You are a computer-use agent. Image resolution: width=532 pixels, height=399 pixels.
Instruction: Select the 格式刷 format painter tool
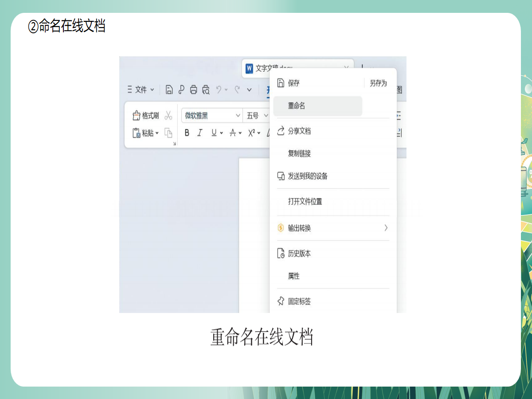click(x=146, y=116)
